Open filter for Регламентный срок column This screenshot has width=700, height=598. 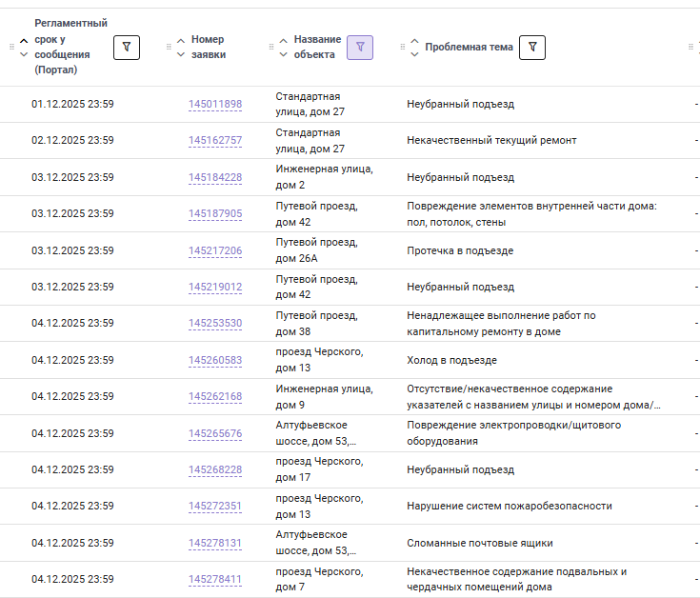click(127, 48)
